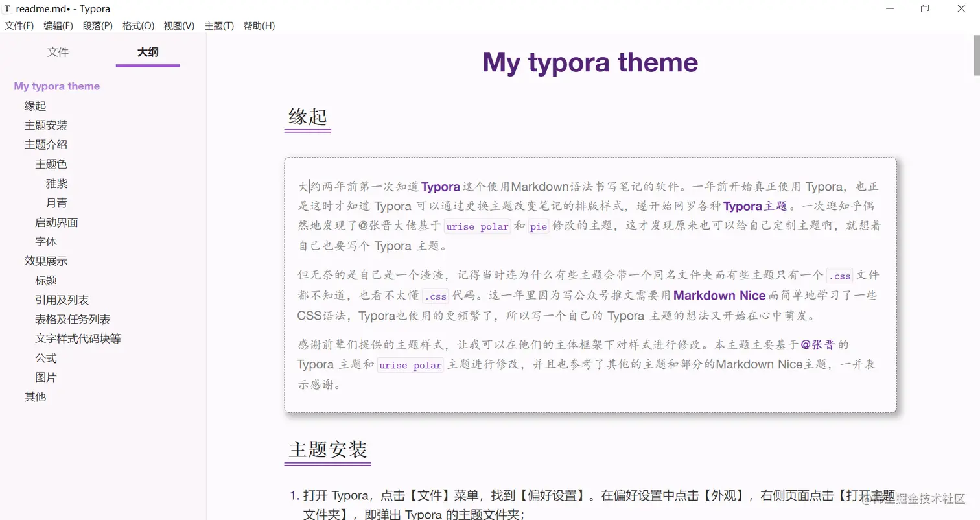Navigate to 其他 in outline
This screenshot has height=520, width=980.
36,397
